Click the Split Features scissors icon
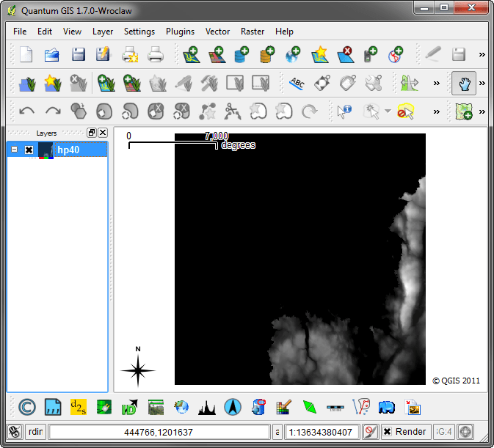The width and height of the screenshot is (494, 448). pyautogui.click(x=233, y=111)
